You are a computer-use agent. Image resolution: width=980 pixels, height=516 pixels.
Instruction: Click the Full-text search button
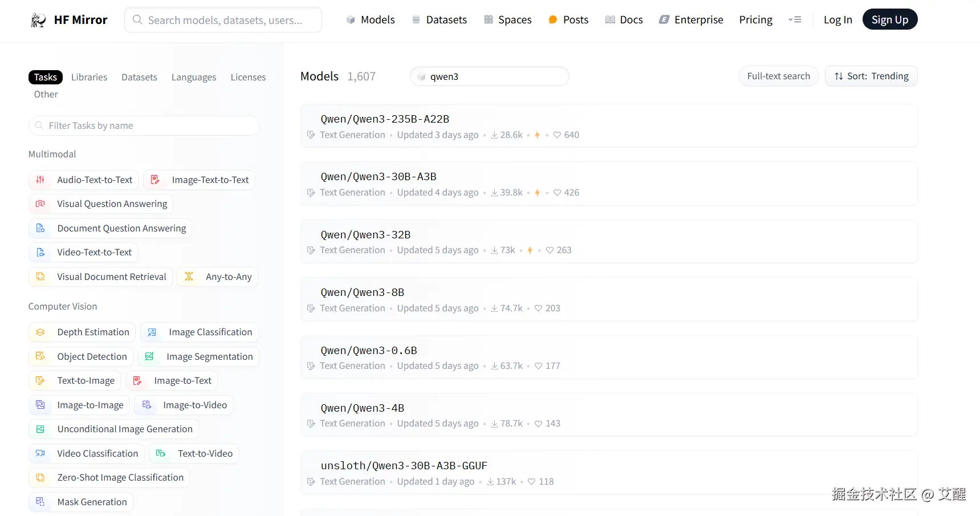coord(779,76)
